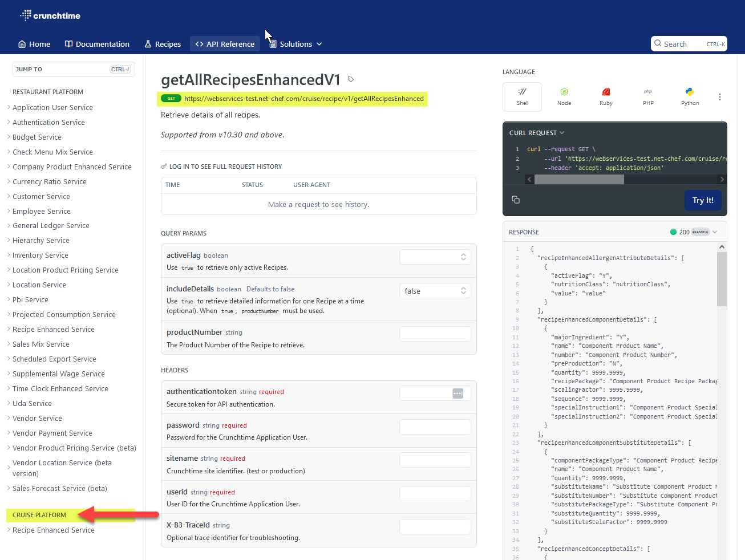Image resolution: width=745 pixels, height=560 pixels.
Task: Click response scrollbar up arrow
Action: pos(722,247)
